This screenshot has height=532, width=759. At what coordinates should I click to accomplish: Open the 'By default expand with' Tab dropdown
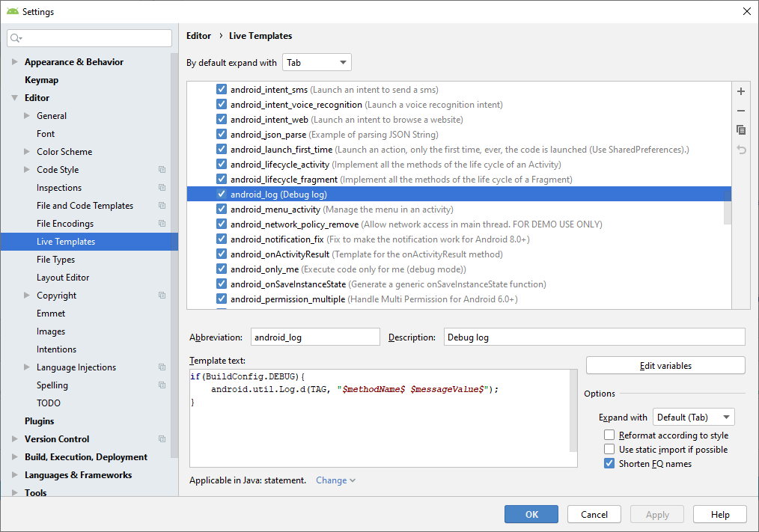point(317,63)
